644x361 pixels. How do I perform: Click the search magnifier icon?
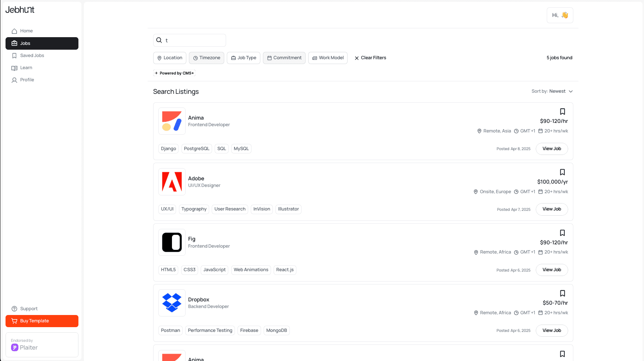(159, 40)
